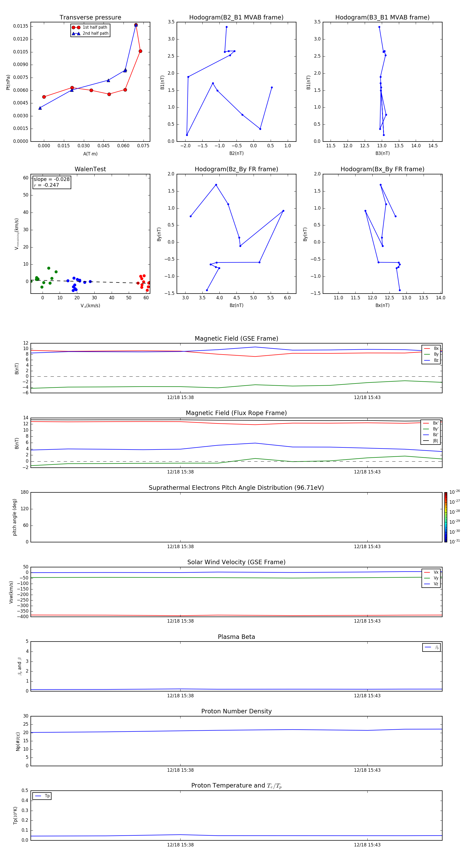
Task: Click the 'Hodogram(B2_B1 MVAB frame)' title
Action: (x=236, y=17)
